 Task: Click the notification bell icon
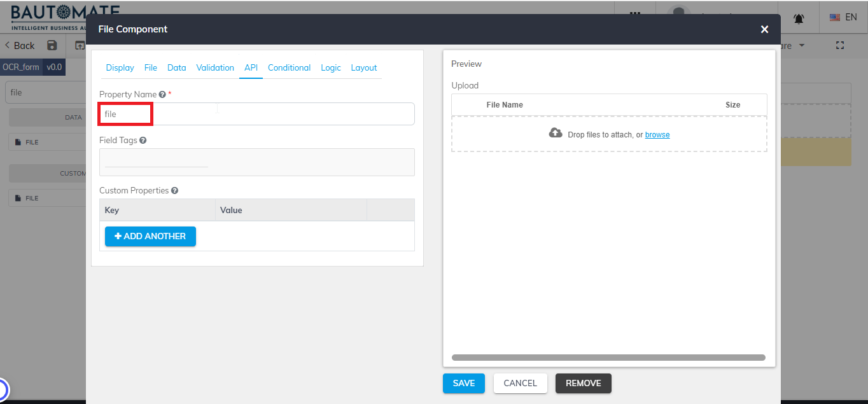[x=798, y=19]
